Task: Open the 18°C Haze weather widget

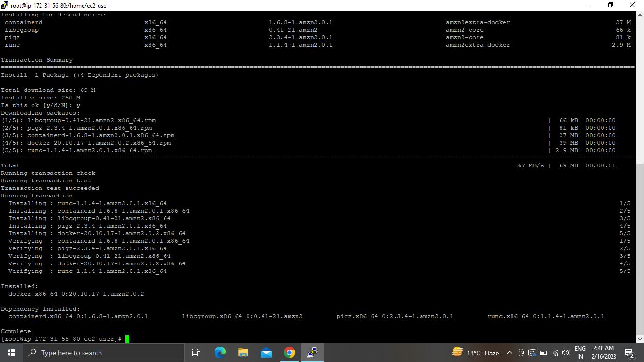Action: (x=475, y=353)
